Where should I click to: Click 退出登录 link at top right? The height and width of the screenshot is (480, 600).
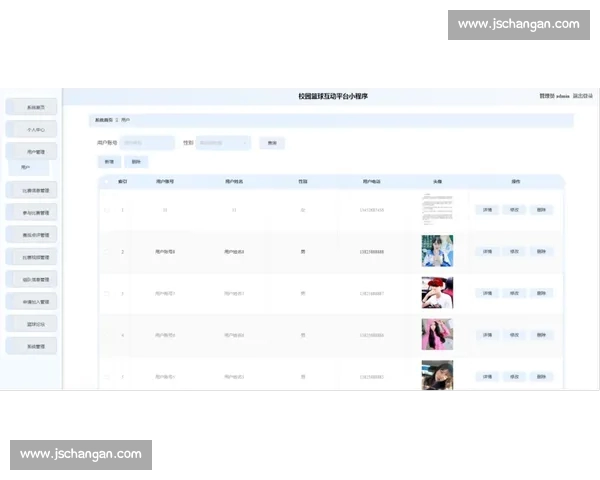point(583,96)
